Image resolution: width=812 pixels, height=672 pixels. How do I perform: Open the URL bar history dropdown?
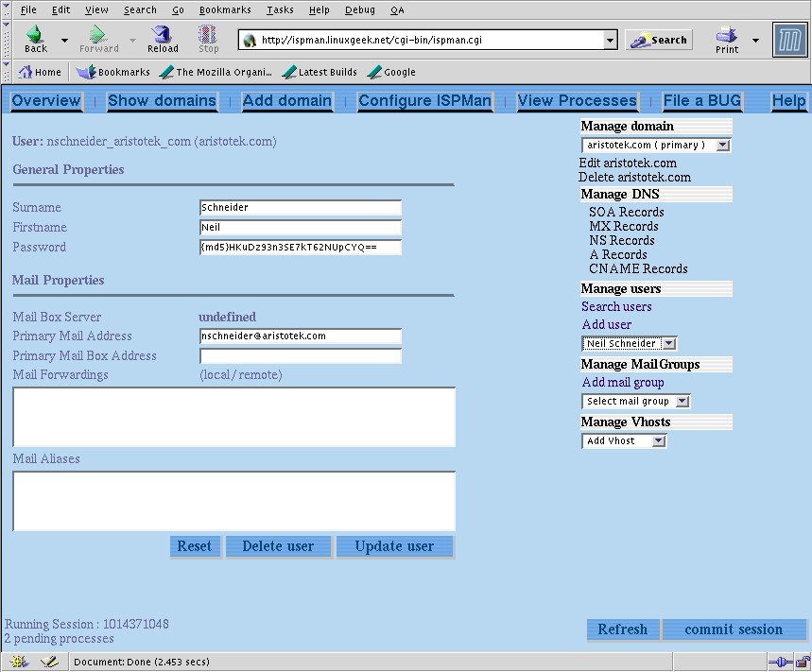coord(610,40)
